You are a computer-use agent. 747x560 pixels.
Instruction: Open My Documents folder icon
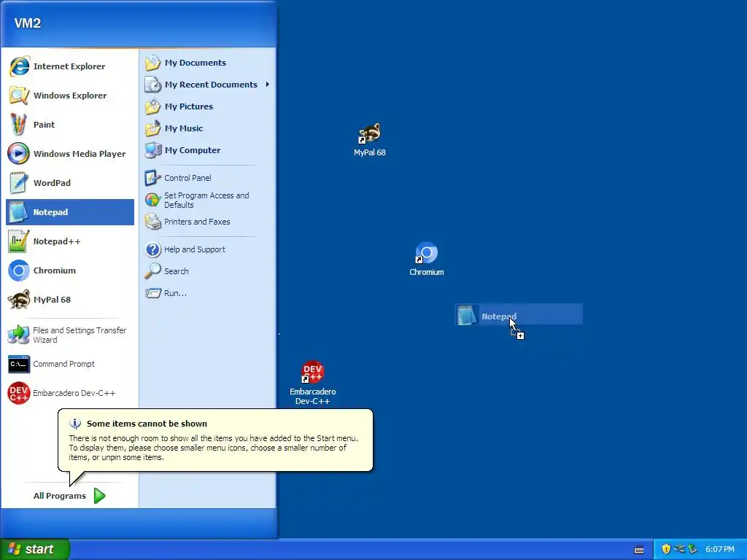click(x=153, y=63)
